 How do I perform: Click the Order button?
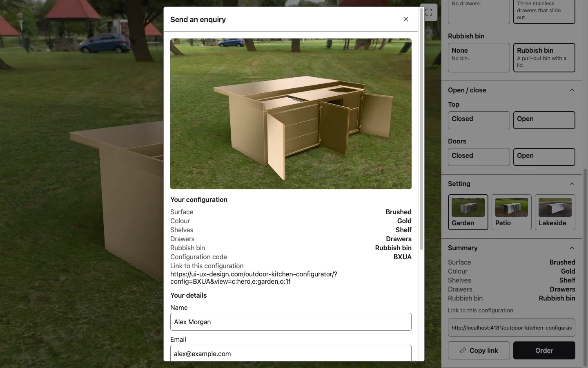pos(544,350)
